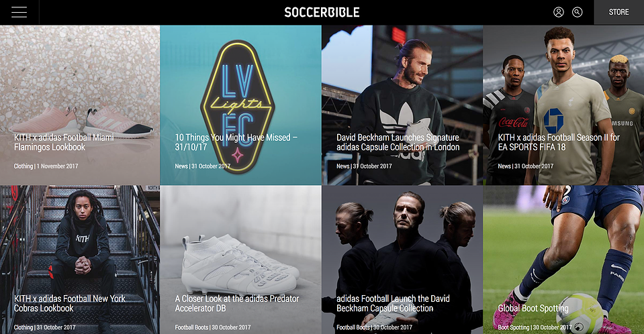Viewport: 644px width, 334px height.
Task: Open A Closer Look at Predator Accelerator DB
Action: pyautogui.click(x=237, y=304)
